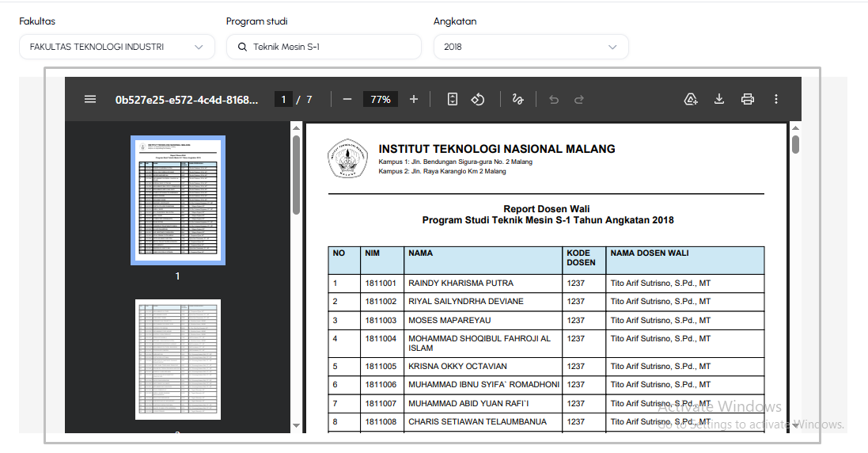Click the Institut Teknologi Nasional Malang logo
This screenshot has width=868, height=453.
pyautogui.click(x=347, y=158)
